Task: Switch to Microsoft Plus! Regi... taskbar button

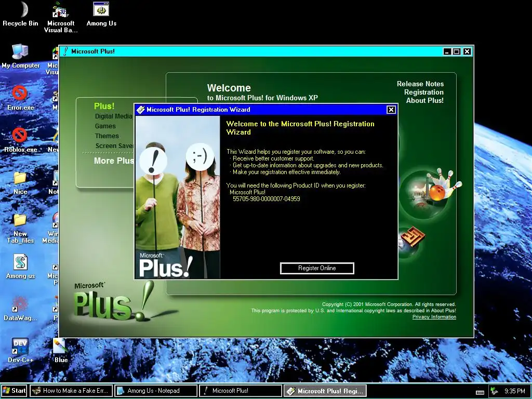Action: 325,391
